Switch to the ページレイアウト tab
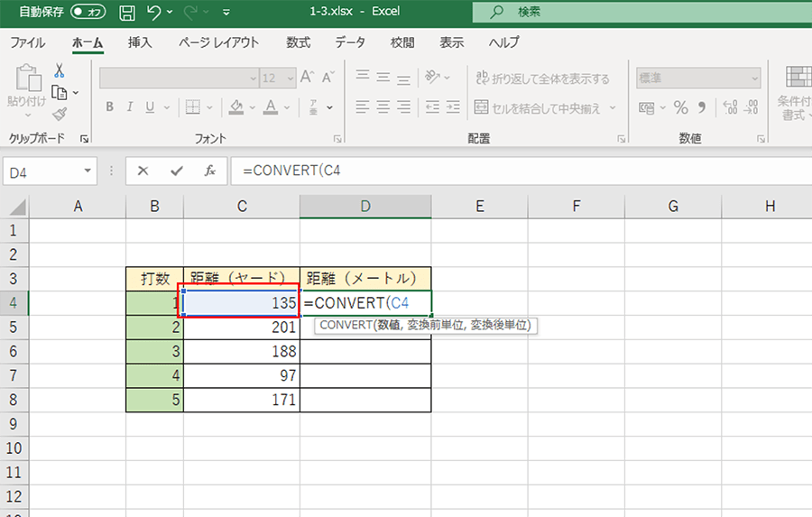The width and height of the screenshot is (812, 517). pos(218,42)
